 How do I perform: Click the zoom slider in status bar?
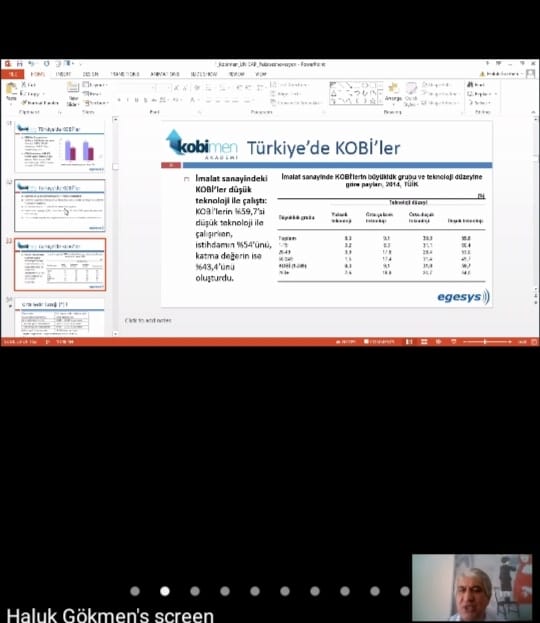pyautogui.click(x=487, y=342)
